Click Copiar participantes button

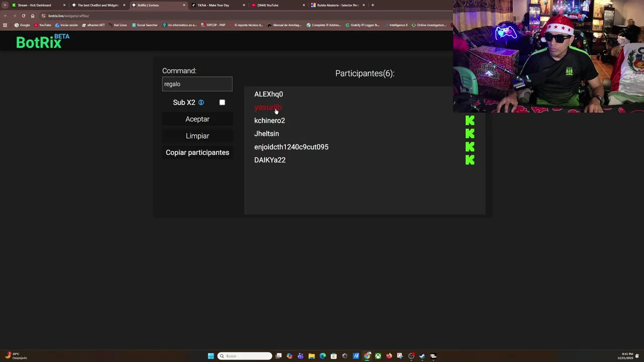pos(197,152)
